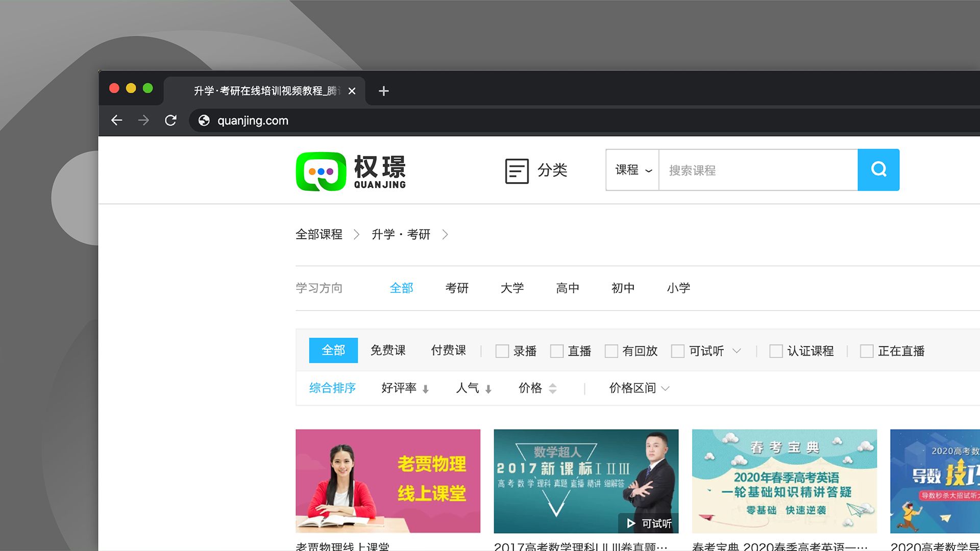Switch to the 免费课 filter
Image resolution: width=980 pixels, height=551 pixels.
coord(388,350)
